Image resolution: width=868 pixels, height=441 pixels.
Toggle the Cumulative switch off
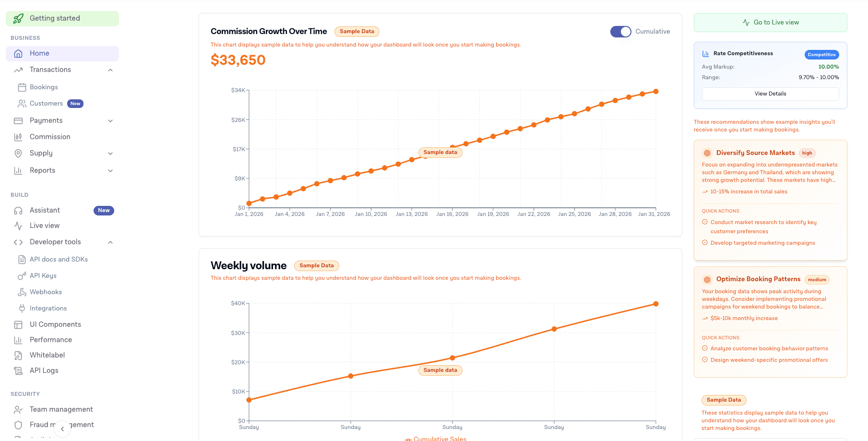click(620, 32)
